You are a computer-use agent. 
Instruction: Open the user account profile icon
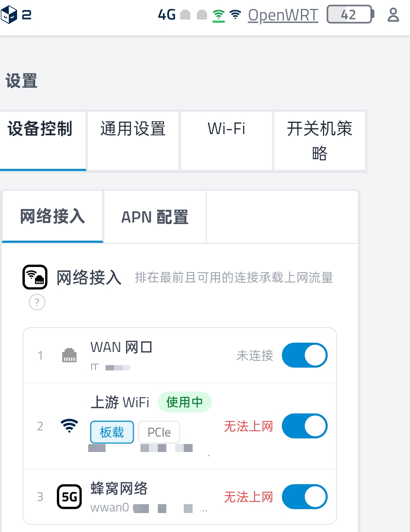[x=393, y=15]
